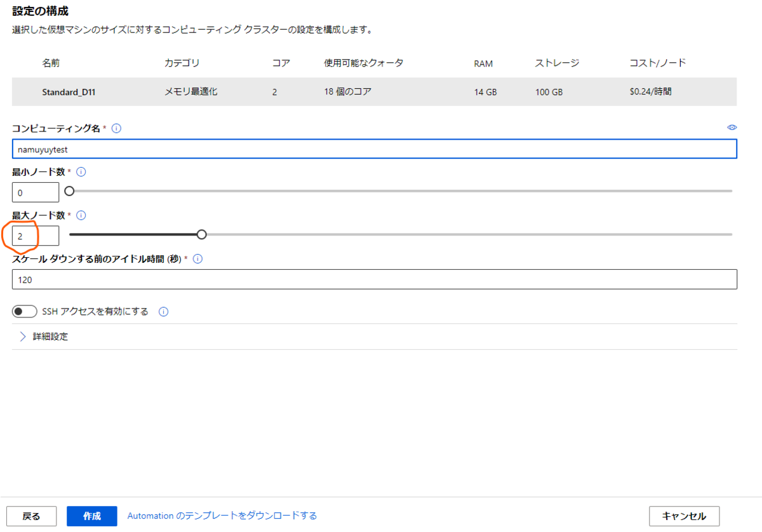The height and width of the screenshot is (532, 762).
Task: Click the info icon next to スケール ダウンする前のアイドル時間
Action: 197,258
